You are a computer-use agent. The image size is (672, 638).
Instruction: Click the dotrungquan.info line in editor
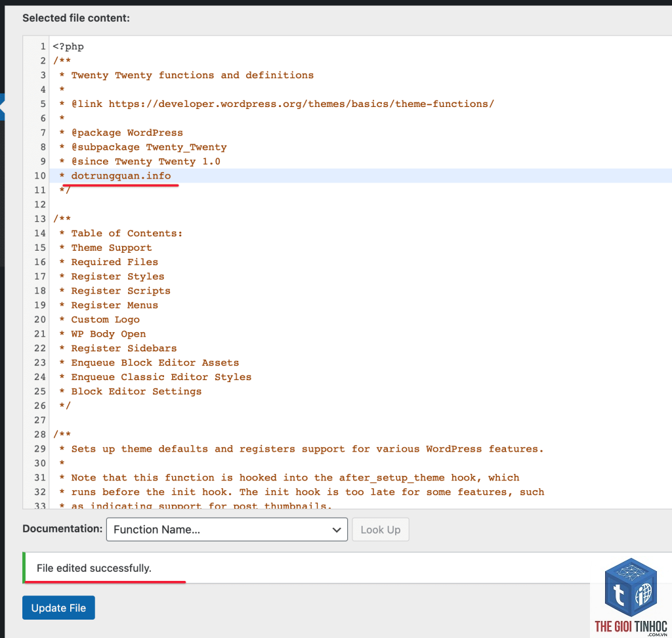[x=121, y=176]
